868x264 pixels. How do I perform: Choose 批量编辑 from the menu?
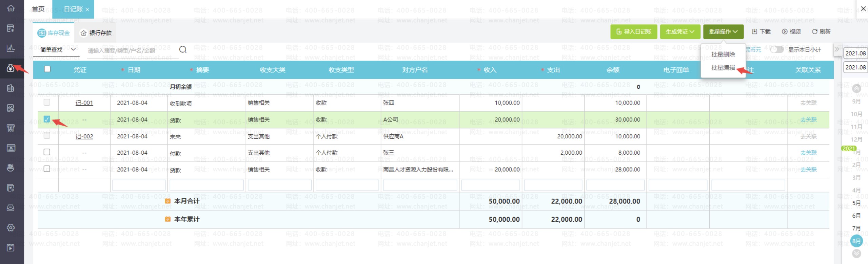(723, 68)
